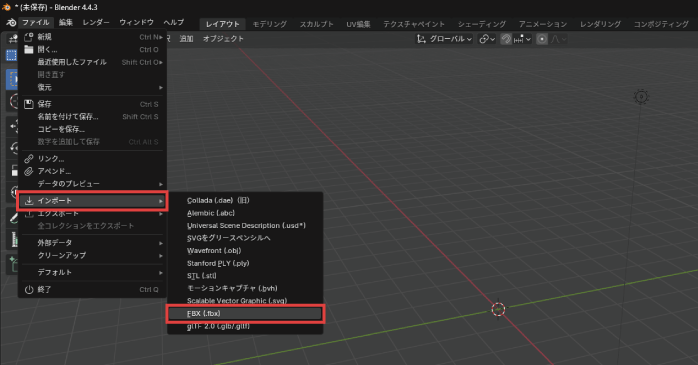Import モーションキャプチャ (.bvh) file
698x365 pixels.
pyautogui.click(x=245, y=288)
